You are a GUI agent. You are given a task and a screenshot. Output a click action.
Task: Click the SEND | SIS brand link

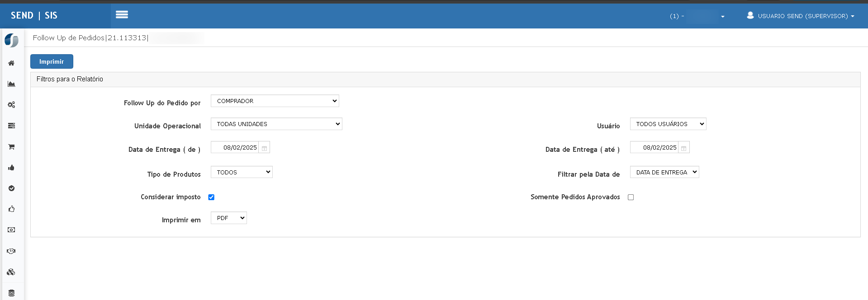34,15
